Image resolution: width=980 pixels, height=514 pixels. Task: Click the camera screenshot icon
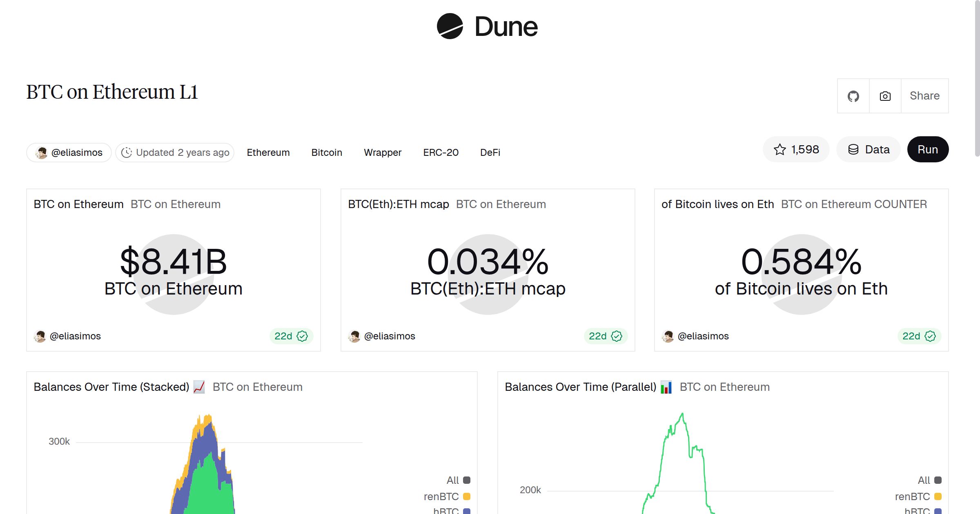[x=884, y=95]
